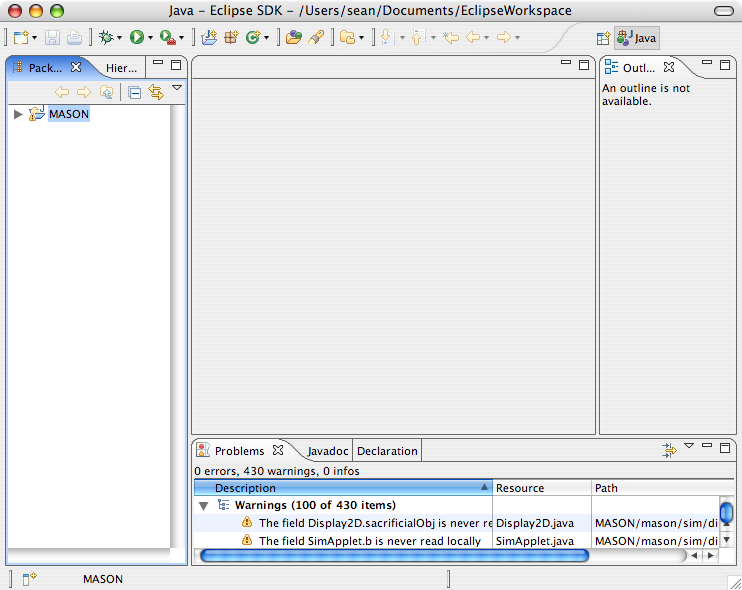Expand the MASON project tree node
Image resolution: width=742 pixels, height=590 pixels.
(18, 114)
